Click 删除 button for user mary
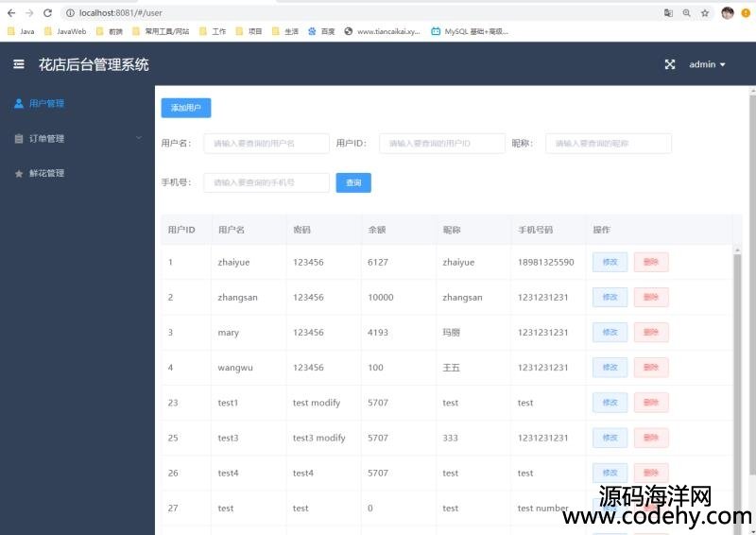Screen dimensions: 756x535 tap(651, 333)
